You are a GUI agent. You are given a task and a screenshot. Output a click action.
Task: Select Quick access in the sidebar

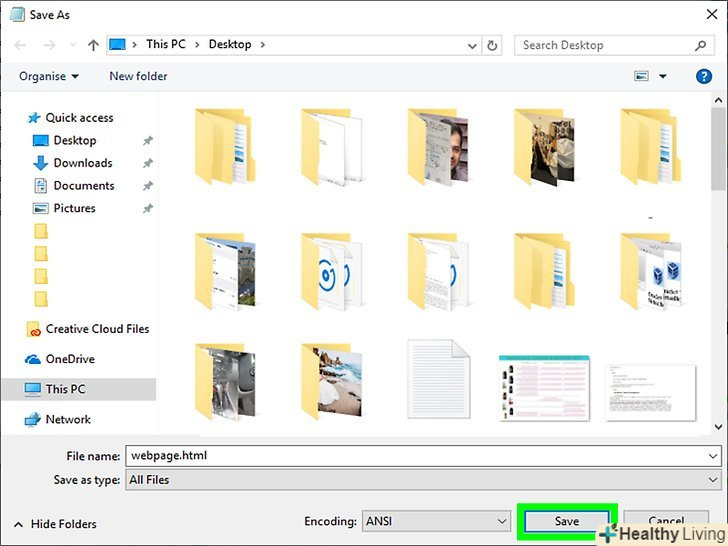coord(79,118)
